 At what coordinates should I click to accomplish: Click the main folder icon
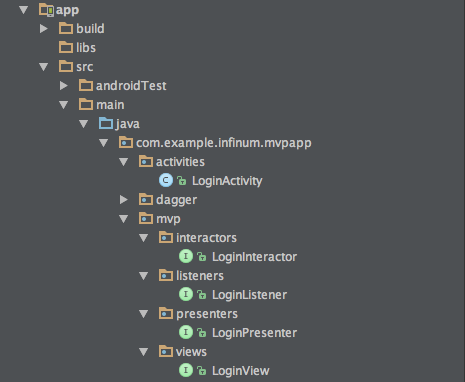coord(86,104)
